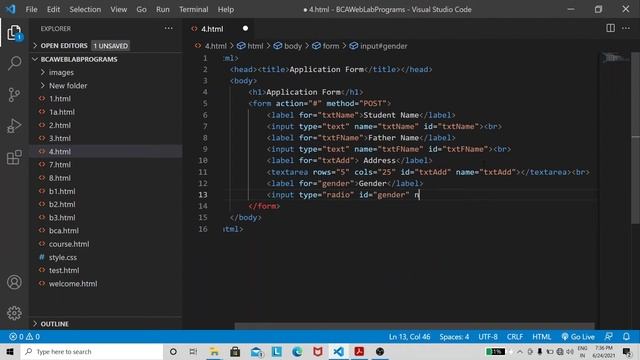Change cursor position via Ln 13, Col 46
The image size is (640, 360).
409,337
